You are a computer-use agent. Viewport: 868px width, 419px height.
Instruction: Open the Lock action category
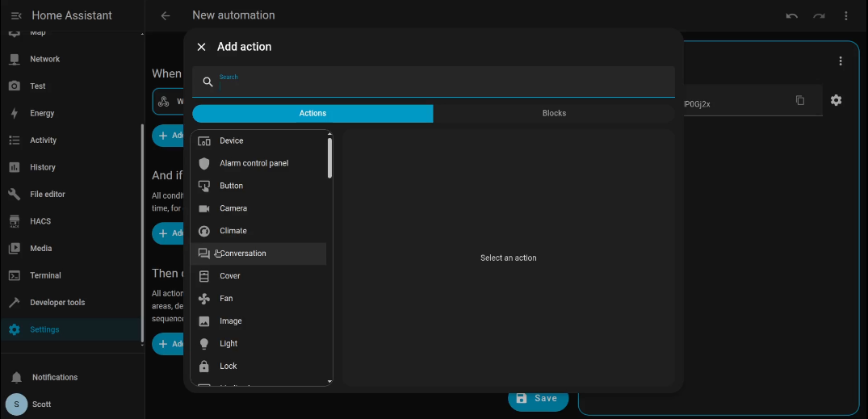(x=229, y=367)
